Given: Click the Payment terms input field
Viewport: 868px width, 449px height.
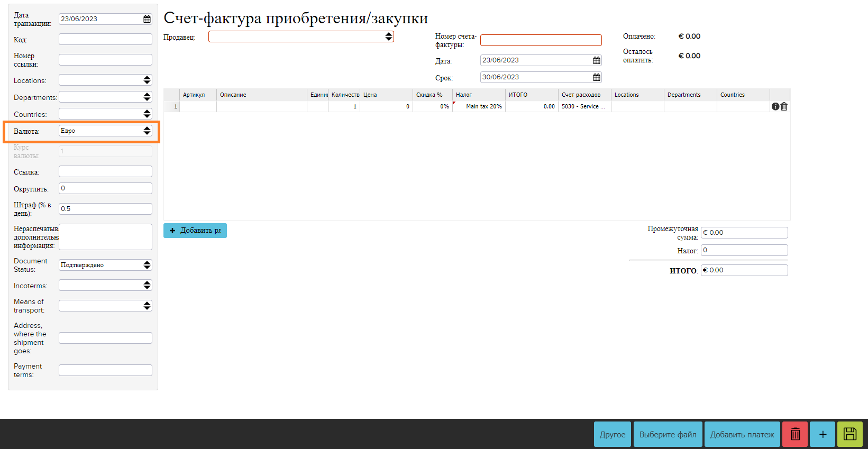Looking at the screenshot, I should [105, 370].
